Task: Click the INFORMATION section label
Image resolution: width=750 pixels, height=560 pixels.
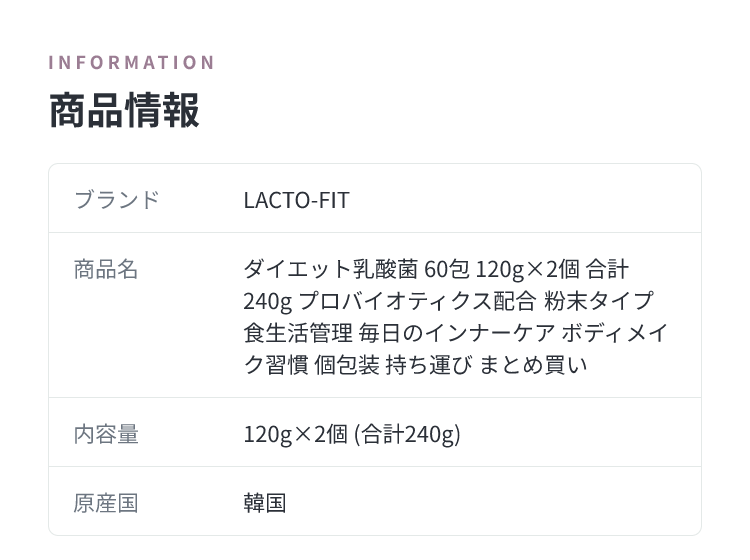Action: click(x=132, y=63)
